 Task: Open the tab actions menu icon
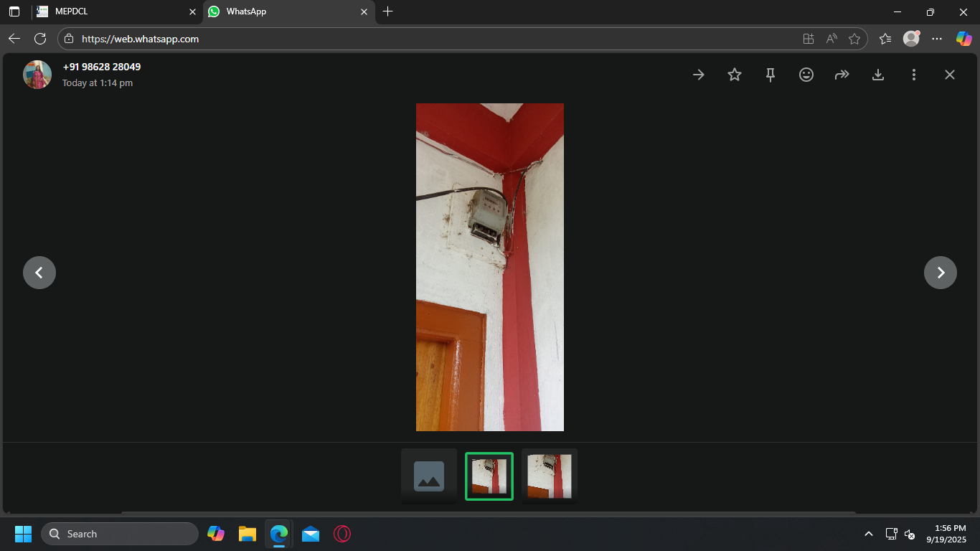pos(14,11)
